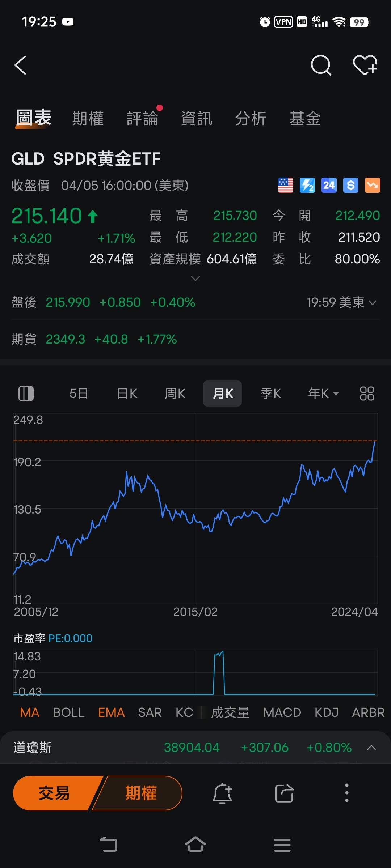Viewport: 391px width, 868px height.
Task: Toggle the split panel layout icon
Action: point(26,393)
